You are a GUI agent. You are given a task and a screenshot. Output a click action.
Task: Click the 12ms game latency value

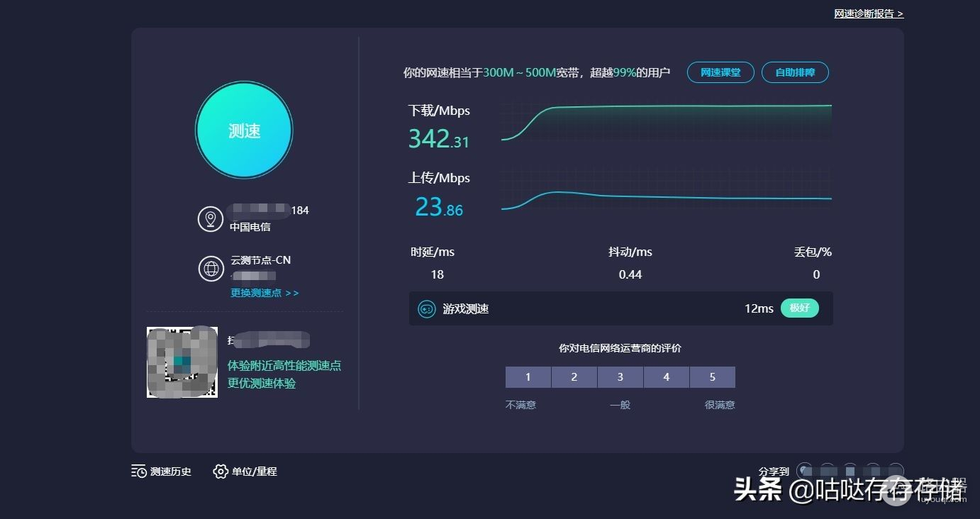tap(759, 309)
